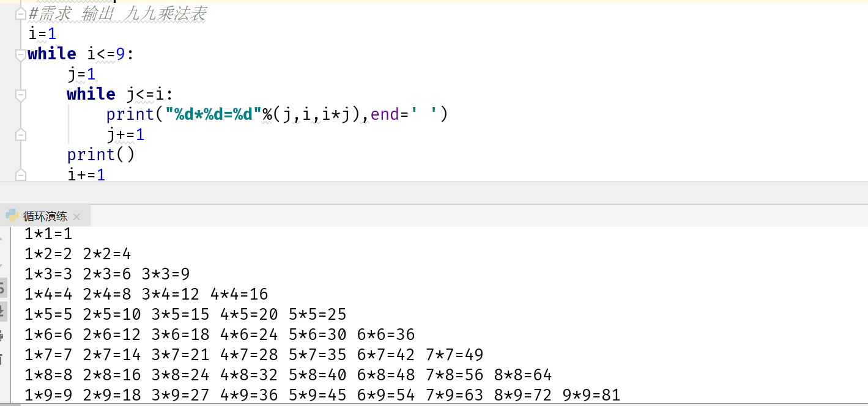Click the output '6*7=42'
This screenshot has width=868, height=406.
tap(386, 355)
